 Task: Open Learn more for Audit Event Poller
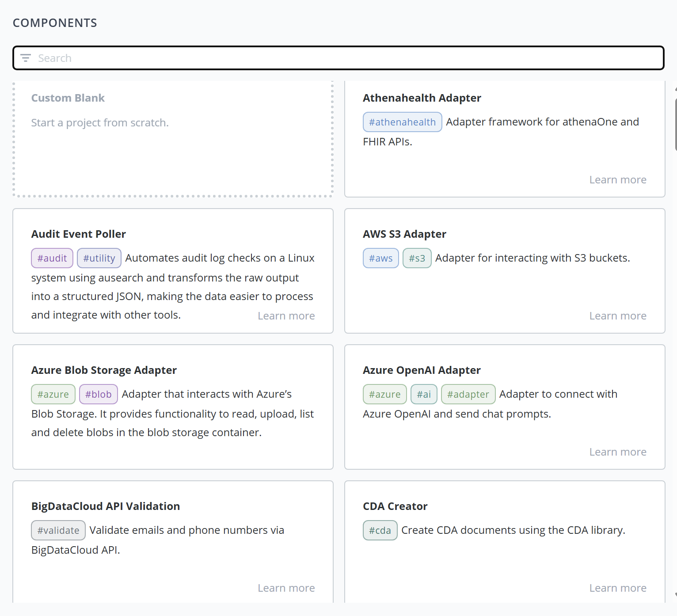[x=286, y=316]
